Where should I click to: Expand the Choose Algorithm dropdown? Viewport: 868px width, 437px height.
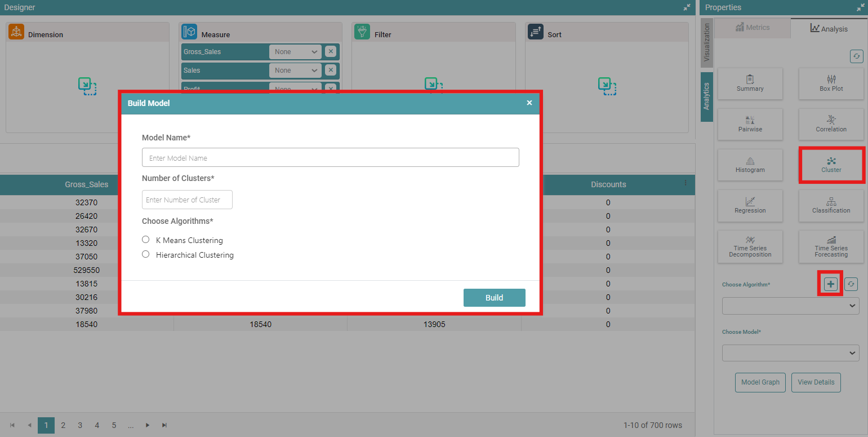pos(790,306)
